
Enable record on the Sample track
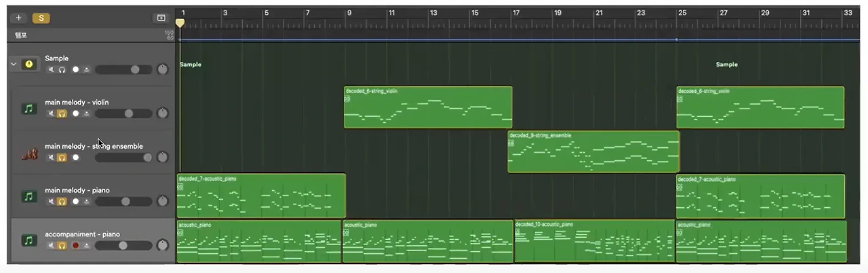click(76, 69)
